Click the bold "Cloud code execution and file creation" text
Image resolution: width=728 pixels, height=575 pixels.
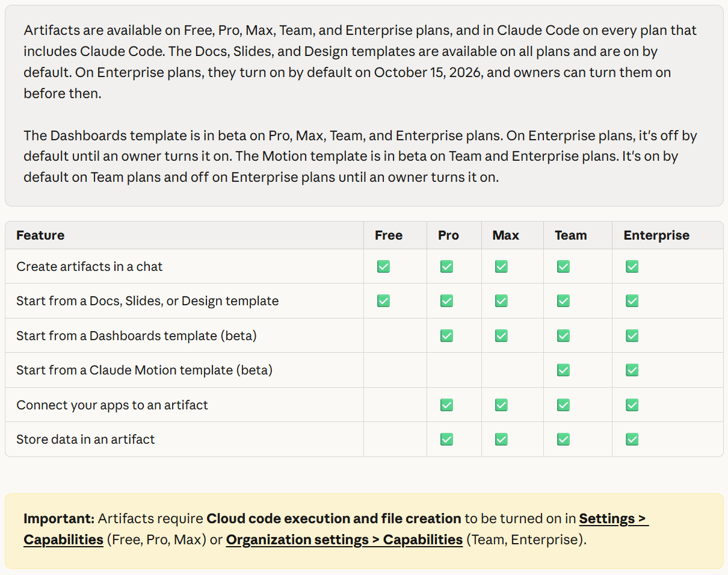coord(334,518)
